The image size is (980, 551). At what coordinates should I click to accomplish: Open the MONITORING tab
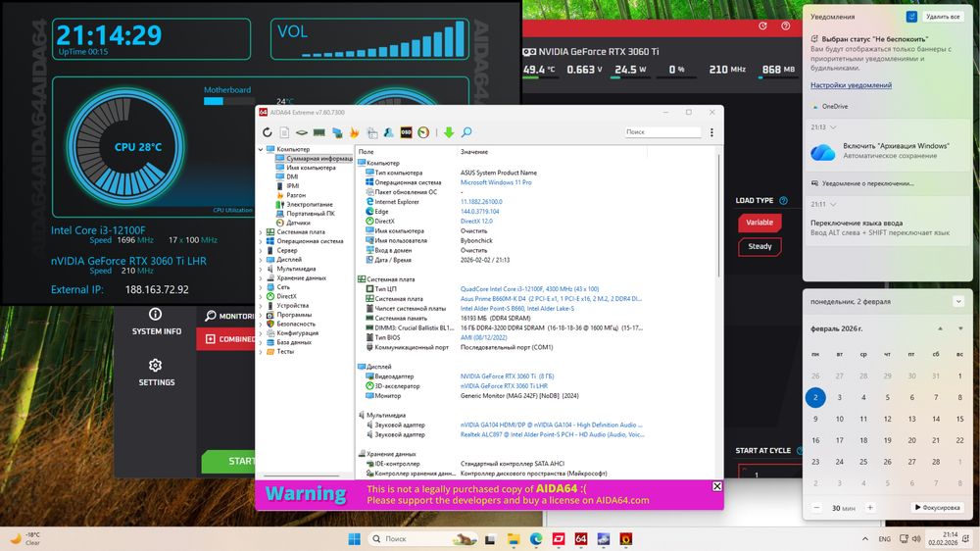pos(230,317)
